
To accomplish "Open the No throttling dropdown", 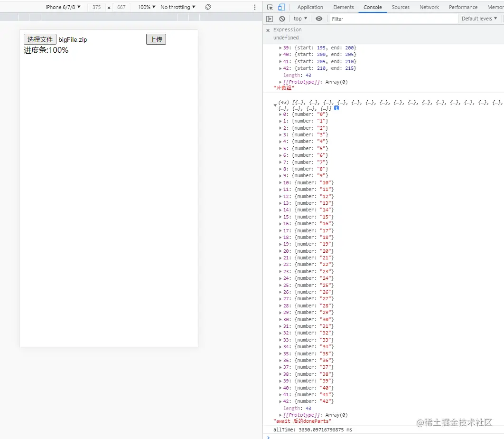I will pos(178,7).
